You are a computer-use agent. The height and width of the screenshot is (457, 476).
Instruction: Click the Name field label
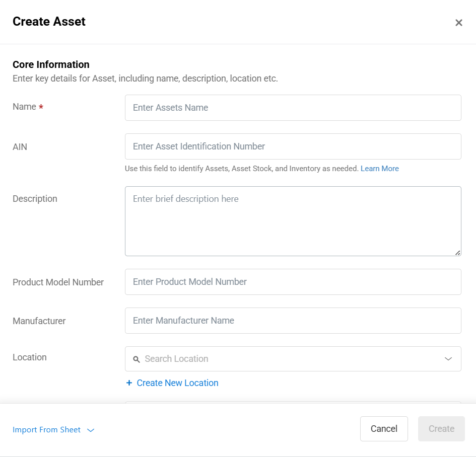(x=24, y=107)
